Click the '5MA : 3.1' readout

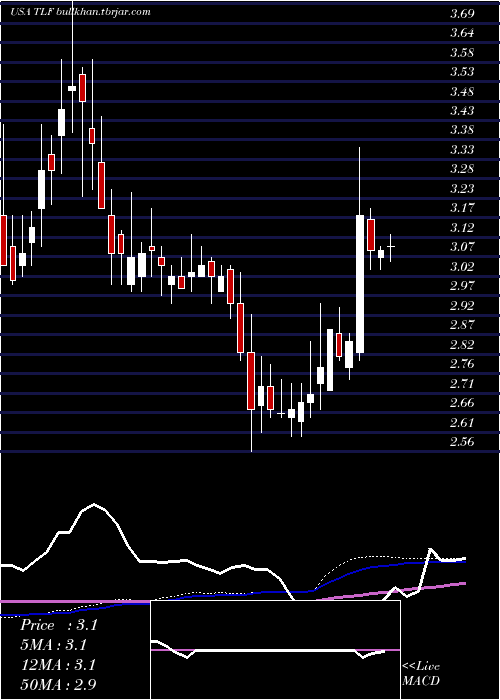(x=54, y=645)
